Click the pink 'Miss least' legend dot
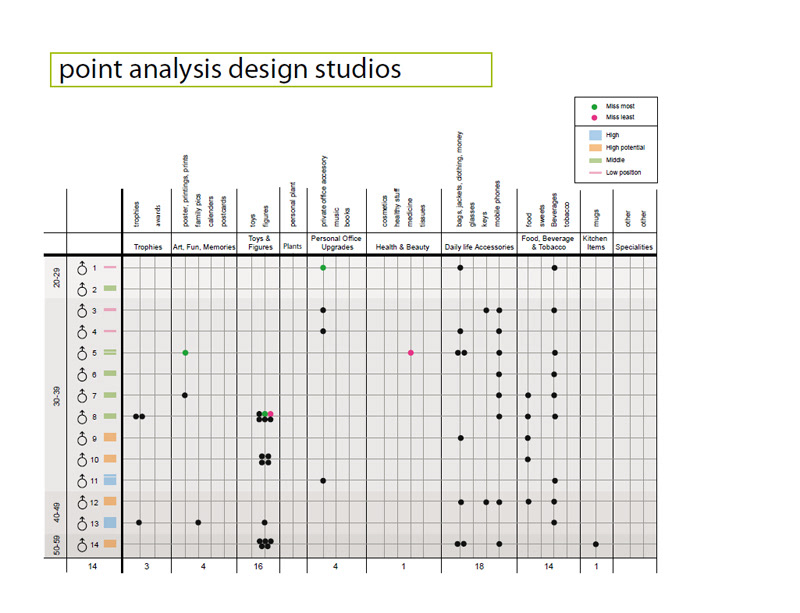Image resolution: width=800 pixels, height=613 pixels. 594,117
